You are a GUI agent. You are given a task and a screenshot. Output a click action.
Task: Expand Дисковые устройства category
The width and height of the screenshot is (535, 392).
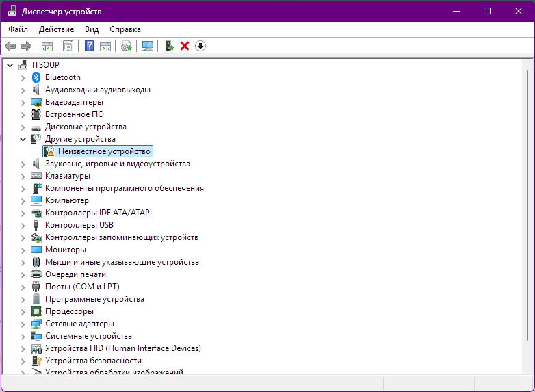23,127
